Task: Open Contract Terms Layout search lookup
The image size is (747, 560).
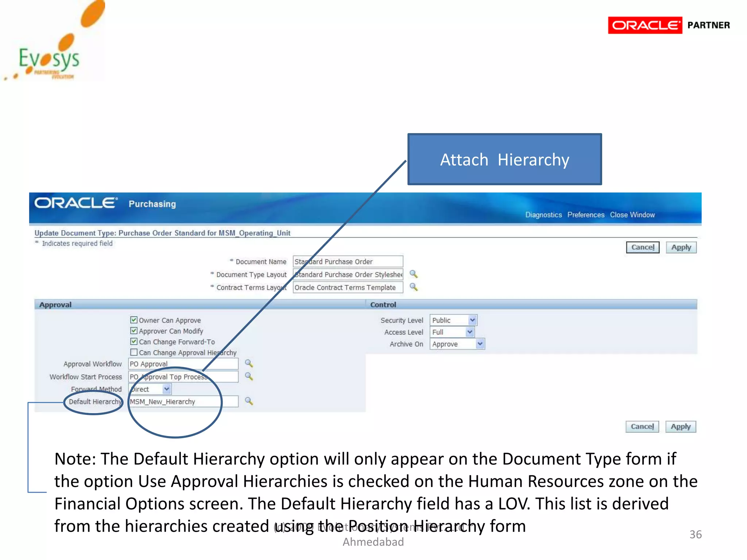Action: coord(413,287)
